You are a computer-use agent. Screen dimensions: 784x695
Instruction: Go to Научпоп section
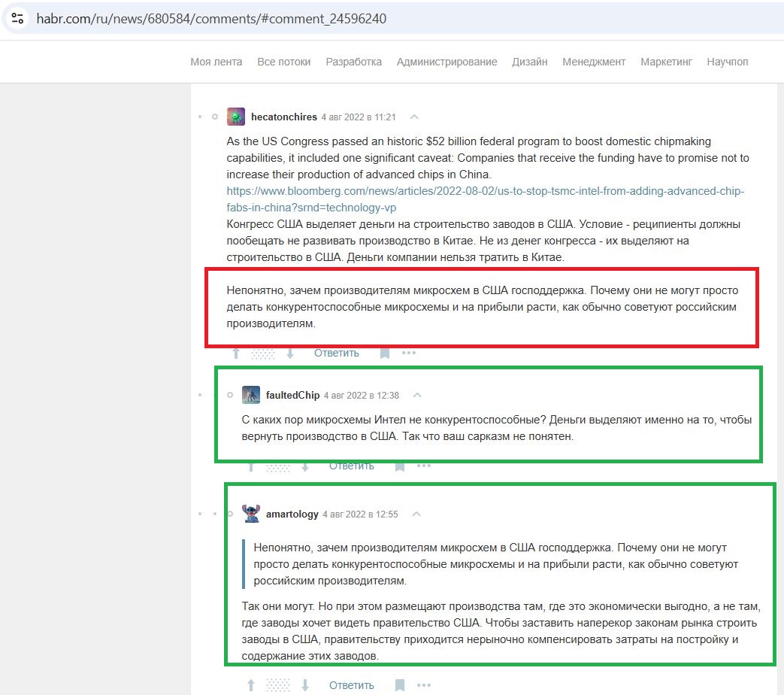coord(728,62)
